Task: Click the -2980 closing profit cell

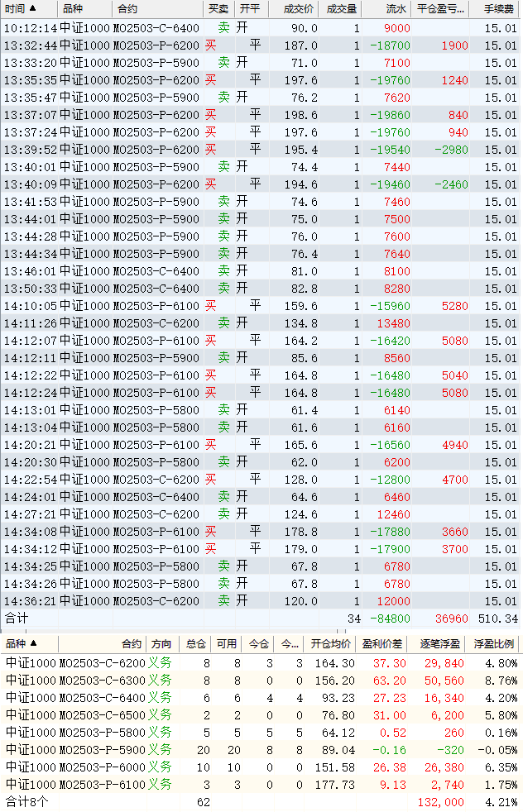Action: 451,150
